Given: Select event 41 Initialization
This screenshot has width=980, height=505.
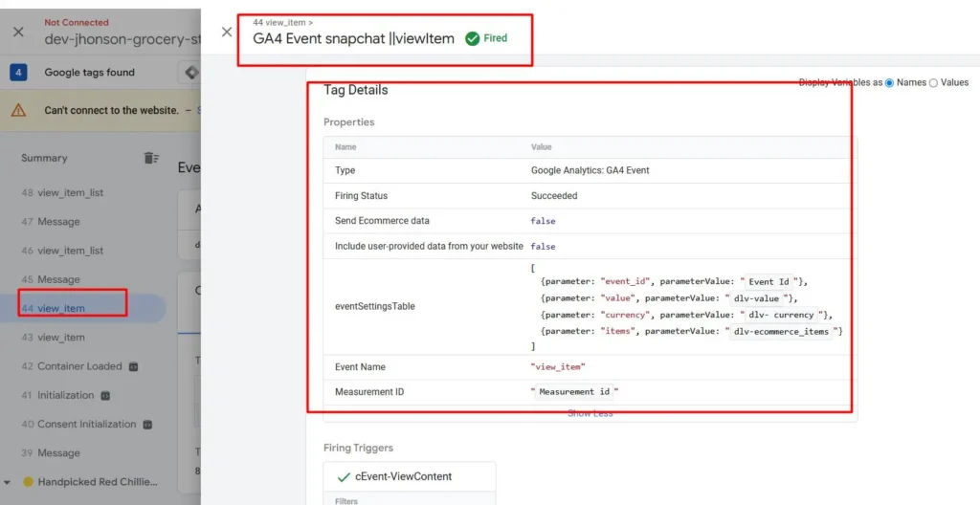Looking at the screenshot, I should pyautogui.click(x=57, y=395).
